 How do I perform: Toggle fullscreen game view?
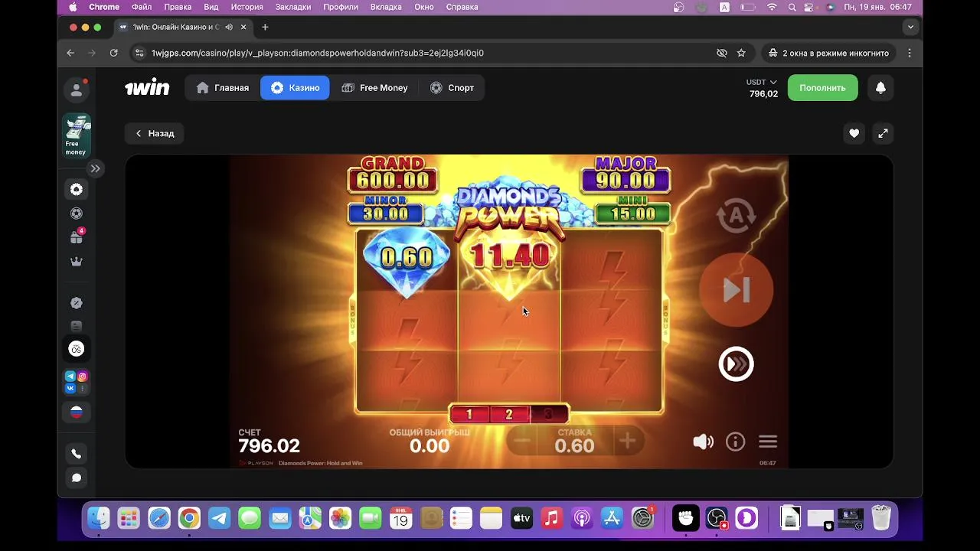[883, 133]
